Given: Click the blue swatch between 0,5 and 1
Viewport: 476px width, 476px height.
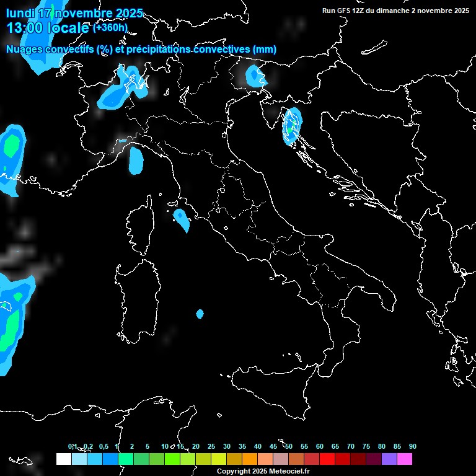Looking at the screenshot, I should (110, 459).
